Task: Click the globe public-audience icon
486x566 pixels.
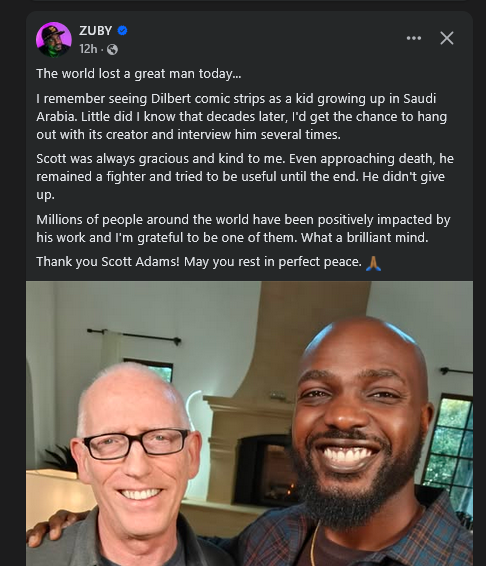Action: (112, 49)
